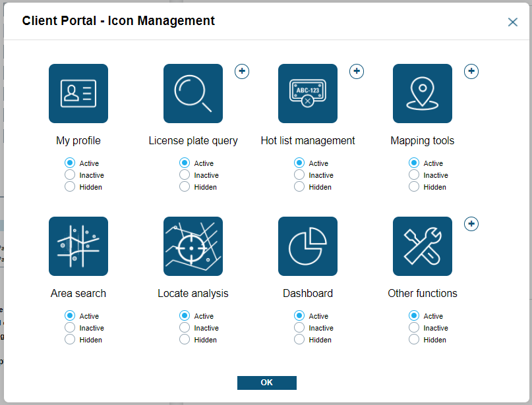Close the Icon Management dialog
The width and height of the screenshot is (532, 405).
513,22
